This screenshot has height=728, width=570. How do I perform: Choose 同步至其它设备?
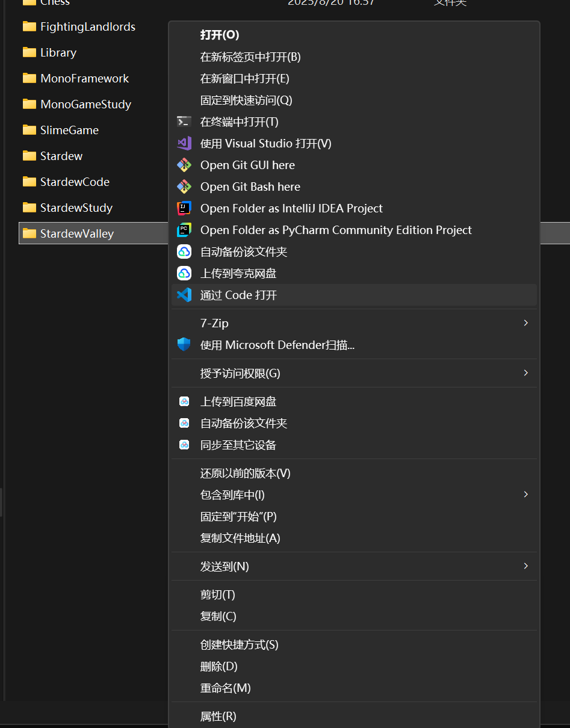click(x=354, y=445)
